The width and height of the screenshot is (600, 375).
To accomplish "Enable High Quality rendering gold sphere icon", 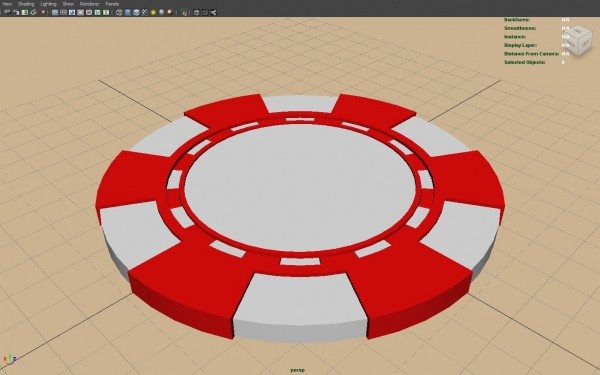I will (170, 12).
